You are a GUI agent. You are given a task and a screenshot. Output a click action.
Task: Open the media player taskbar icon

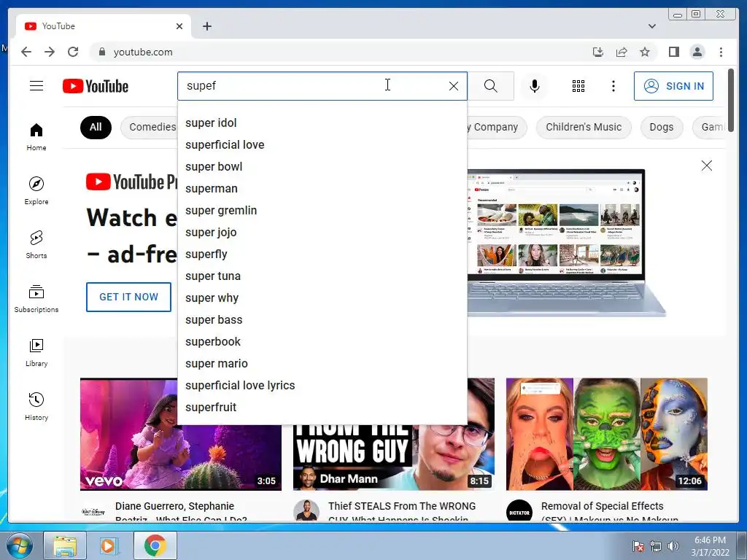pyautogui.click(x=109, y=545)
